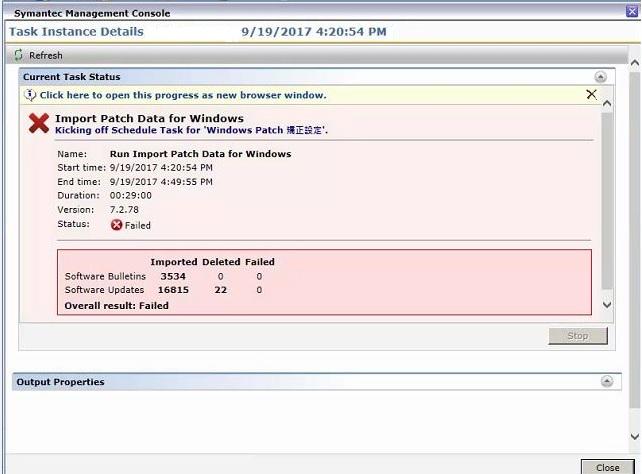Close the Symantec Management Console window
The image size is (642, 474).
click(632, 11)
